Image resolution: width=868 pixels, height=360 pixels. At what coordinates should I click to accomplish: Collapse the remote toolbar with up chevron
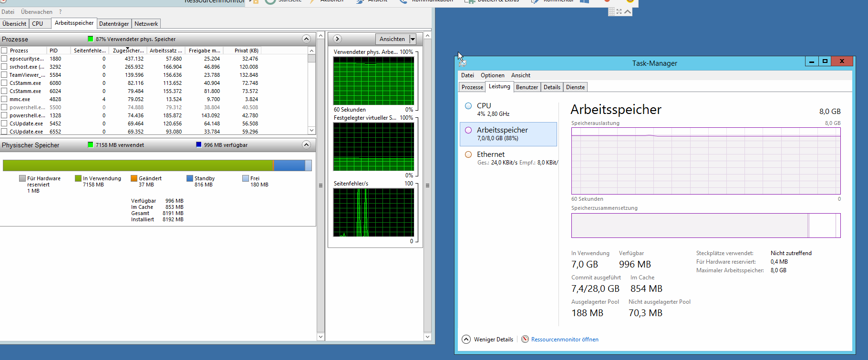628,11
